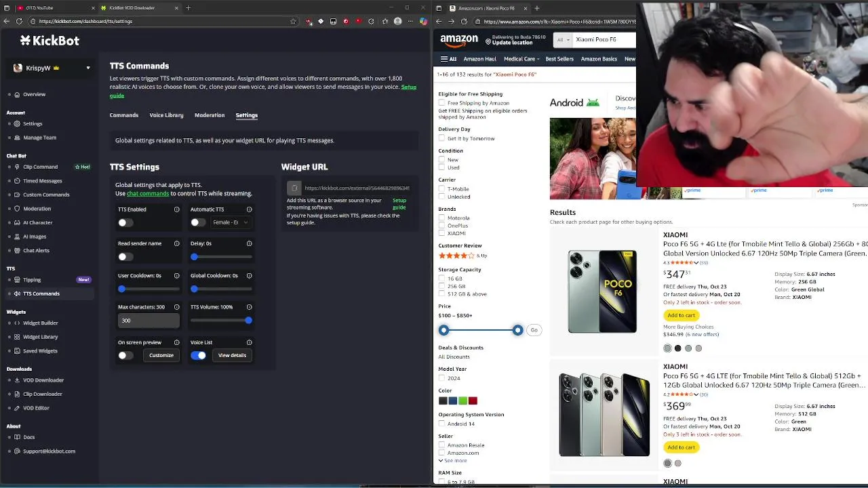Click the Widget Builder sidebar icon
This screenshot has height=488, width=868.
[x=17, y=323]
